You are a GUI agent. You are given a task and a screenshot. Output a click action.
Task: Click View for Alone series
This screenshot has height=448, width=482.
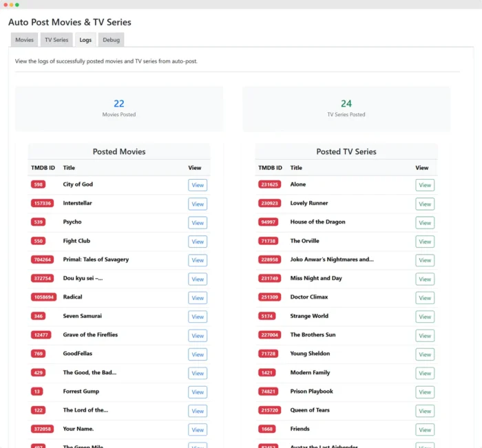(x=425, y=185)
